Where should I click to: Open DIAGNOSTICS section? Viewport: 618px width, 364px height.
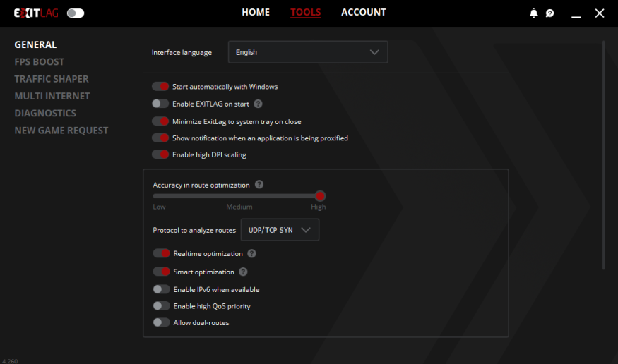tap(45, 114)
